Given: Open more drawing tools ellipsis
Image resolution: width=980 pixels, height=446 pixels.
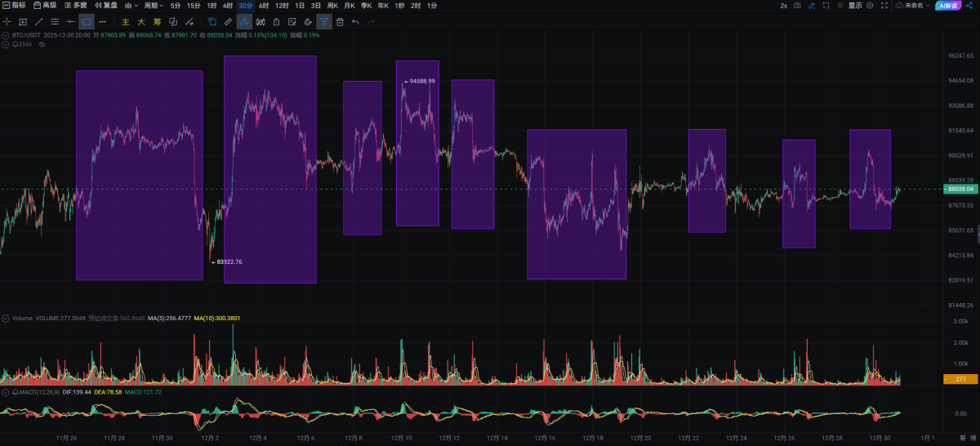Looking at the screenshot, I should [x=102, y=22].
